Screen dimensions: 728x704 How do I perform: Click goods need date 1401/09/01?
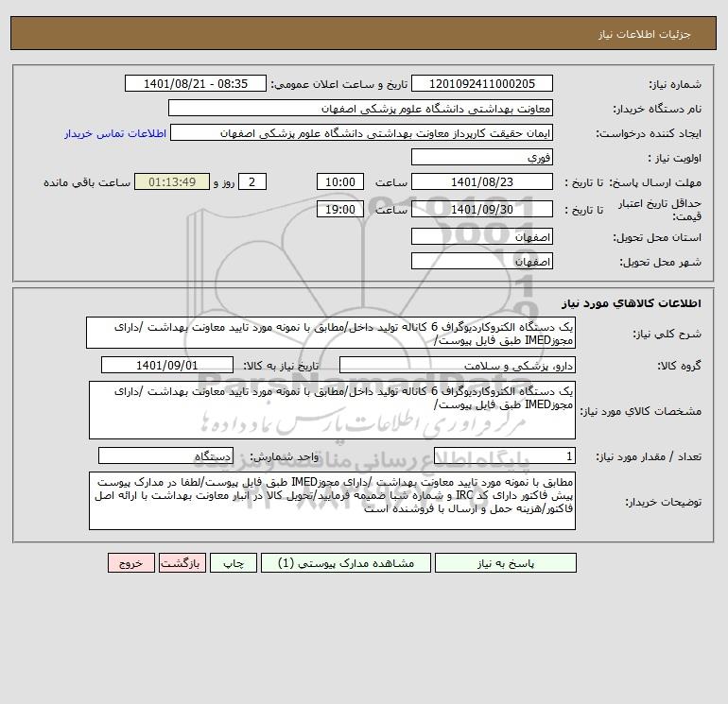click(x=167, y=365)
